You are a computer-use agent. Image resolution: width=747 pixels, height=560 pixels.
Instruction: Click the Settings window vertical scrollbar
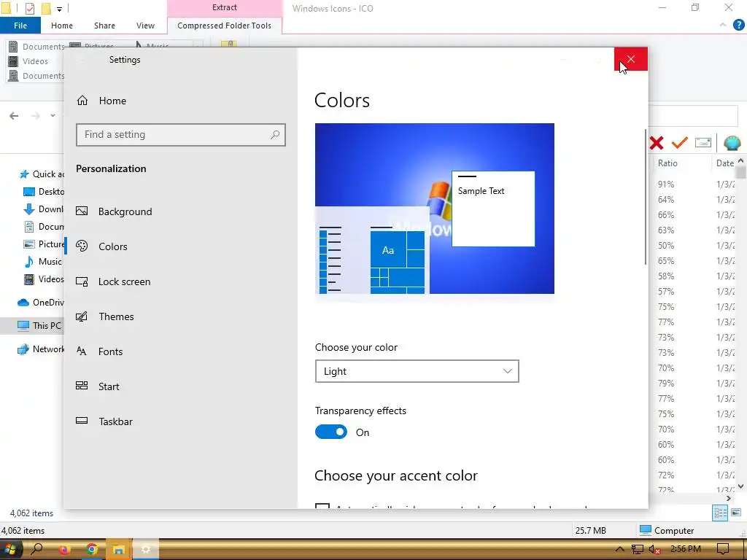tap(646, 196)
